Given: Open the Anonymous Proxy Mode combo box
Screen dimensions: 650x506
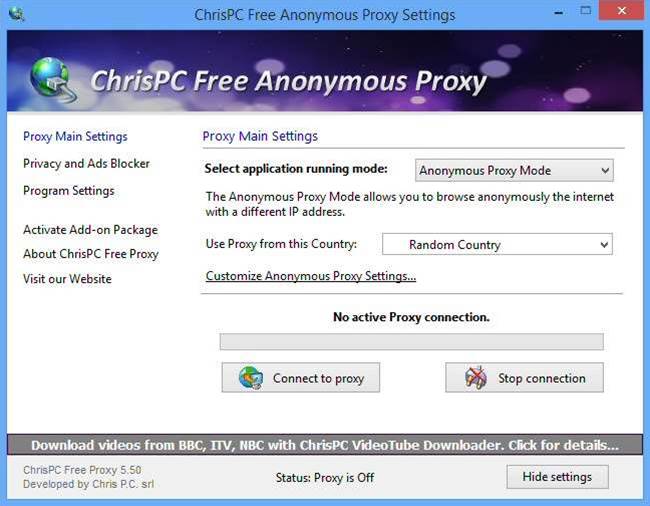Looking at the screenshot, I should [514, 170].
